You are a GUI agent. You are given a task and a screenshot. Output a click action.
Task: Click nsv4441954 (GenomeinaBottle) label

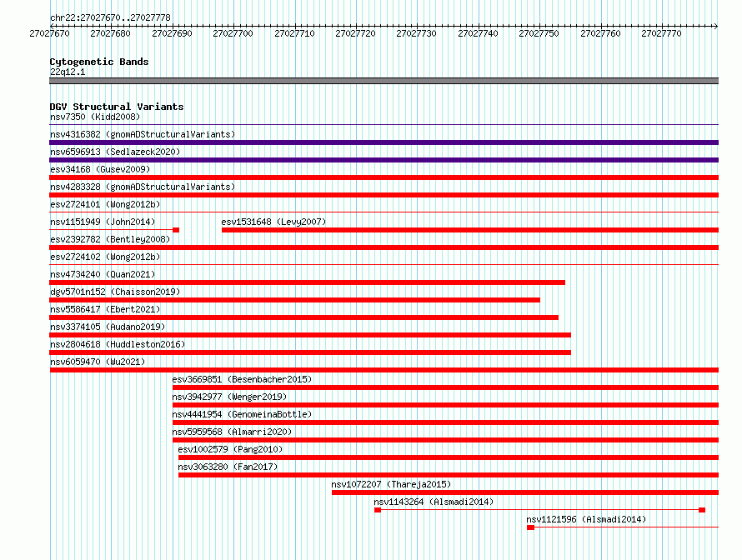[242, 414]
